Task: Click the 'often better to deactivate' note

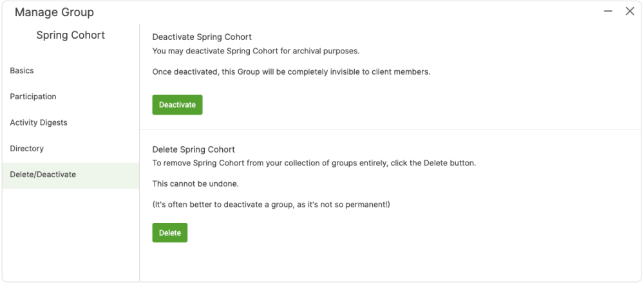Action: pos(271,205)
